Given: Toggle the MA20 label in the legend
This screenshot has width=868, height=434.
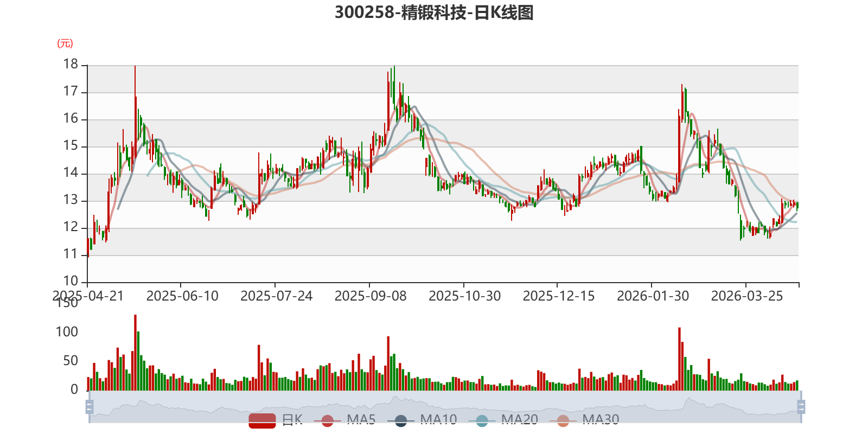Looking at the screenshot, I should 519,420.
